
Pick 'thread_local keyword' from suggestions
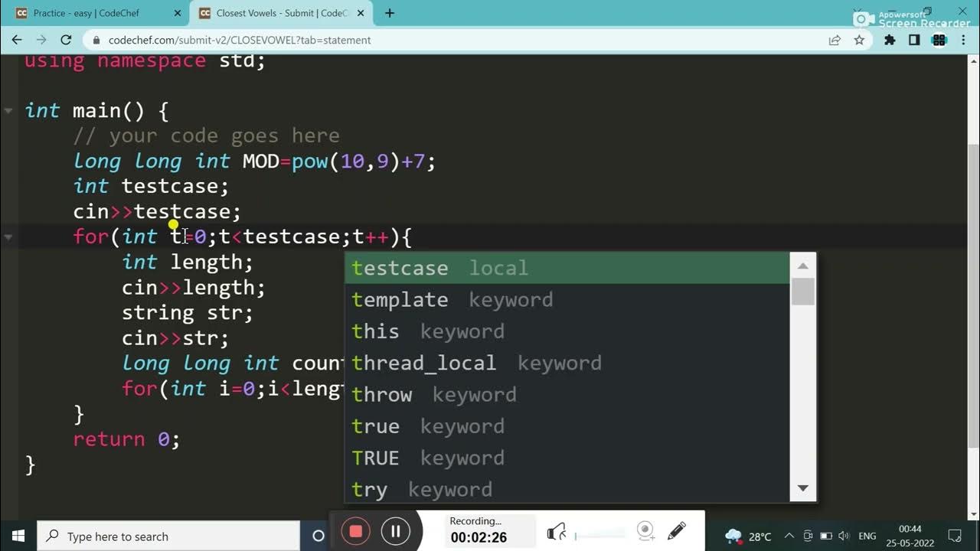click(567, 363)
